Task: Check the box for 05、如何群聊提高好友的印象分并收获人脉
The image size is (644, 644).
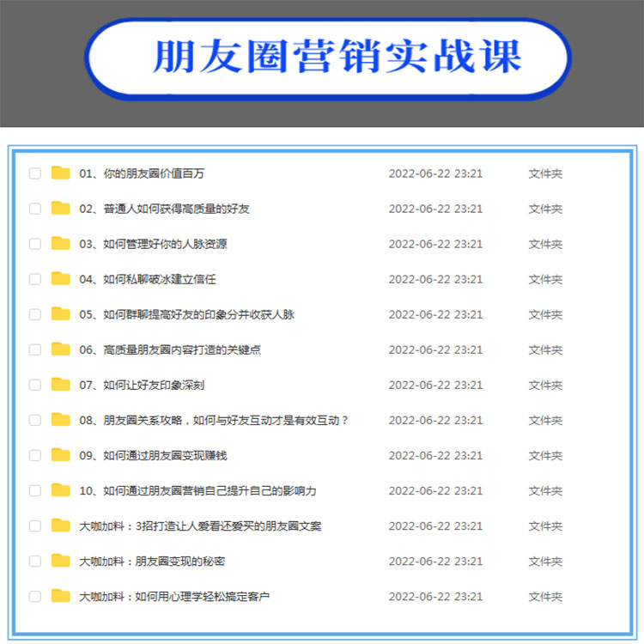Action: [35, 314]
